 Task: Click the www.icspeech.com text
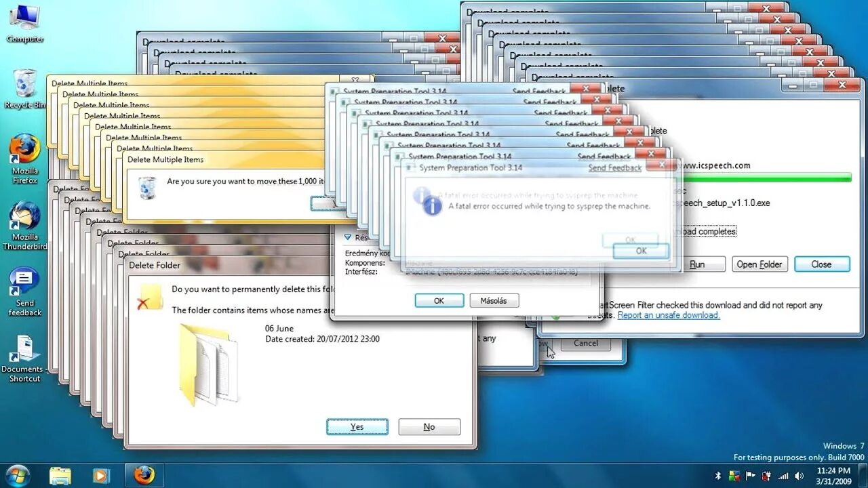(713, 165)
